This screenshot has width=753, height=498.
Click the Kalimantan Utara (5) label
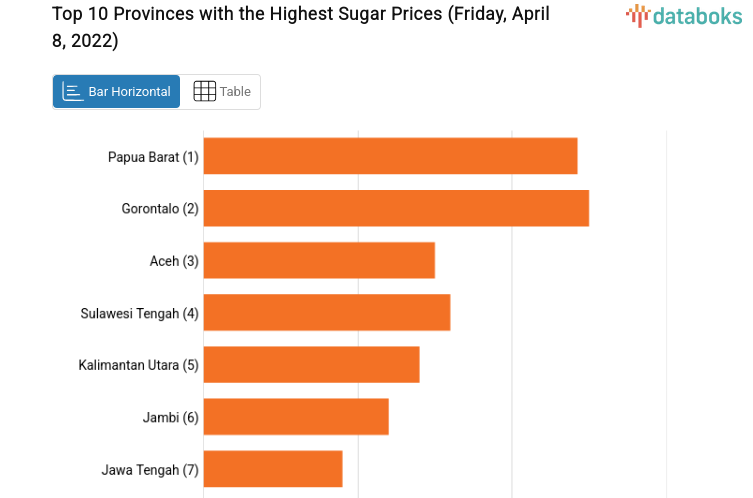pyautogui.click(x=139, y=365)
